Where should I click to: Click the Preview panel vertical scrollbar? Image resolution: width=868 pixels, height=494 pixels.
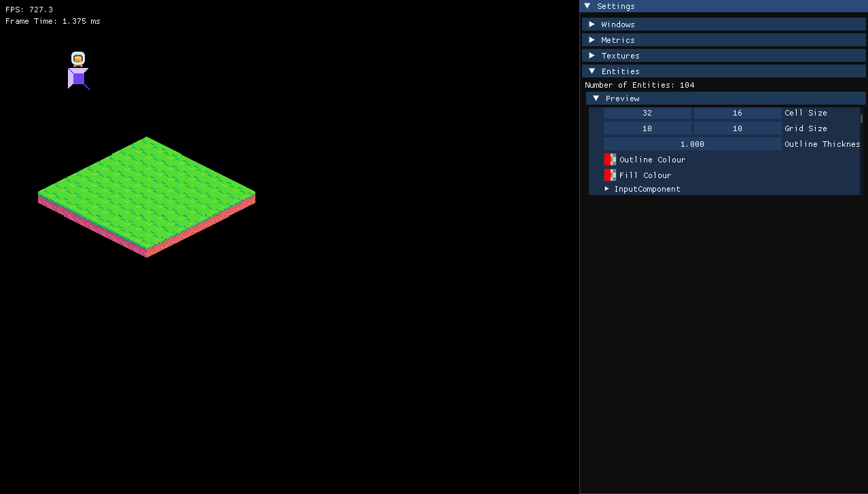click(862, 118)
